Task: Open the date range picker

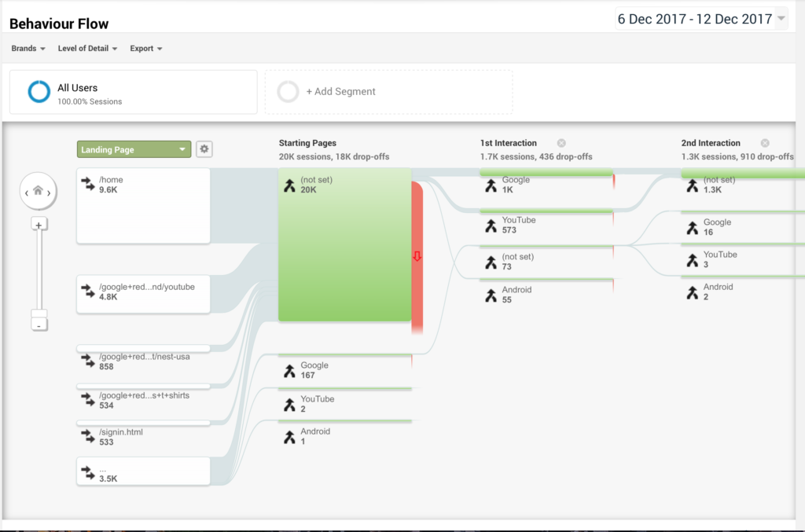Action: click(701, 20)
